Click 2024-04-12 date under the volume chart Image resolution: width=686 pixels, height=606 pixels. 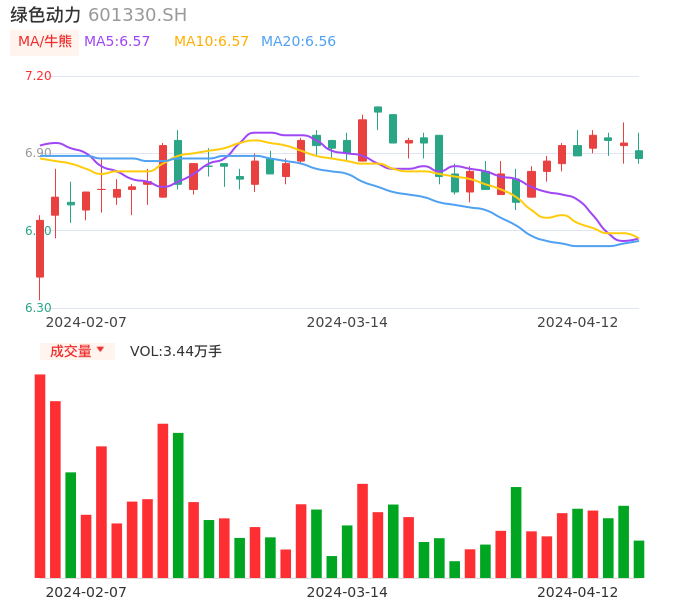point(578,592)
